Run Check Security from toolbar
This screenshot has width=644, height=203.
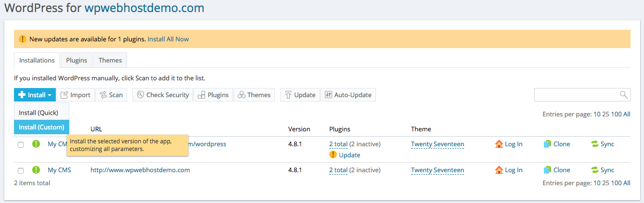coord(163,95)
